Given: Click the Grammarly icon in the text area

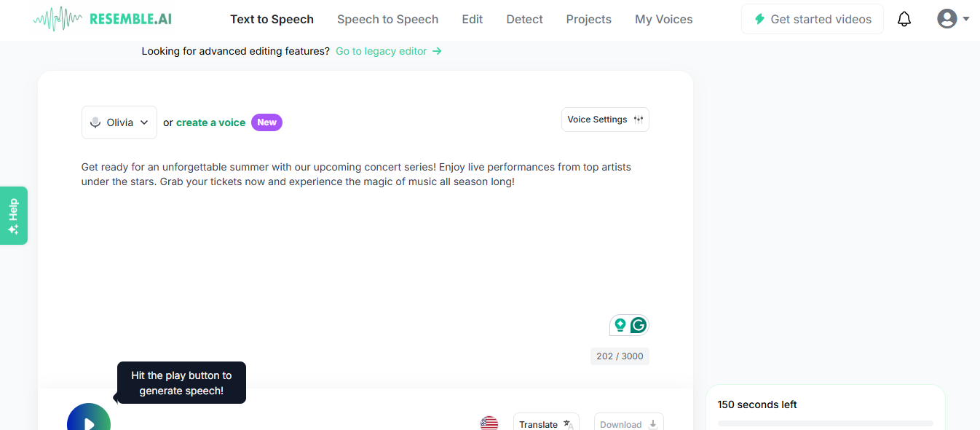Looking at the screenshot, I should tap(639, 325).
